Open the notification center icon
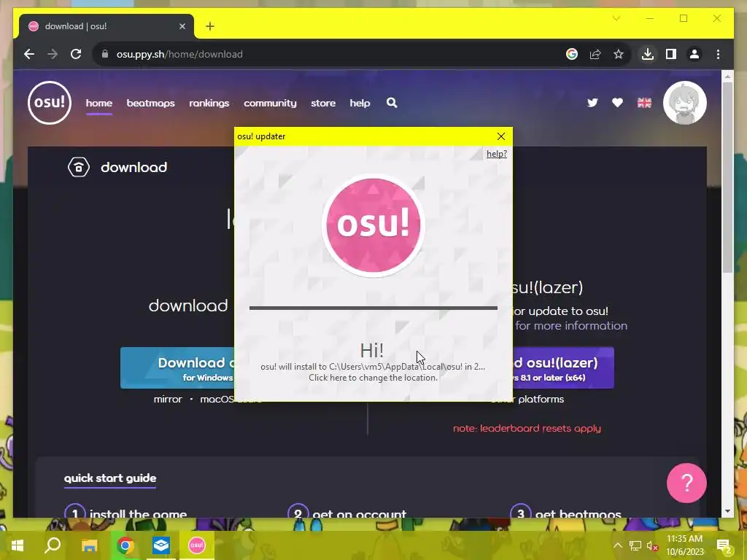The image size is (747, 560). pos(724,545)
